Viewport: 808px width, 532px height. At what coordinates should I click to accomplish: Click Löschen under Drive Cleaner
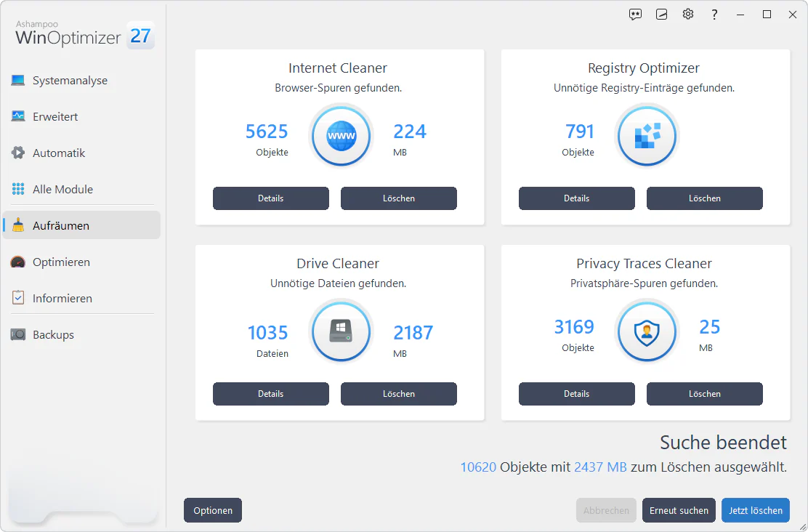(398, 393)
